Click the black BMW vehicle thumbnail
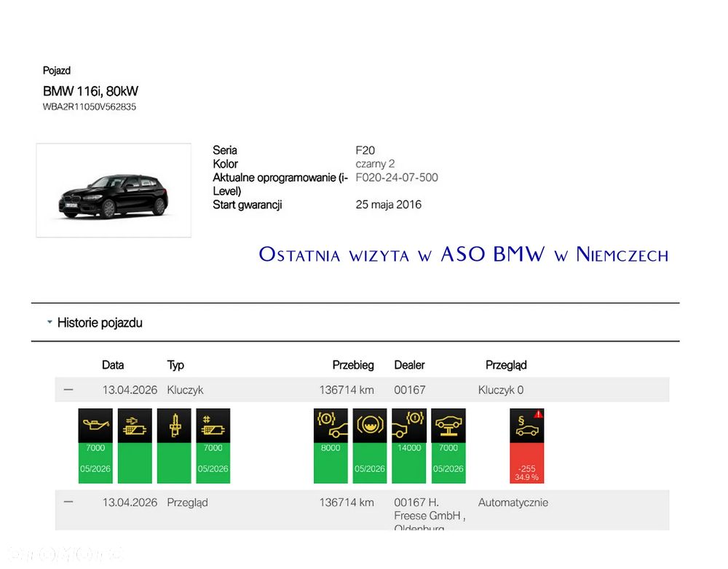 click(x=114, y=190)
